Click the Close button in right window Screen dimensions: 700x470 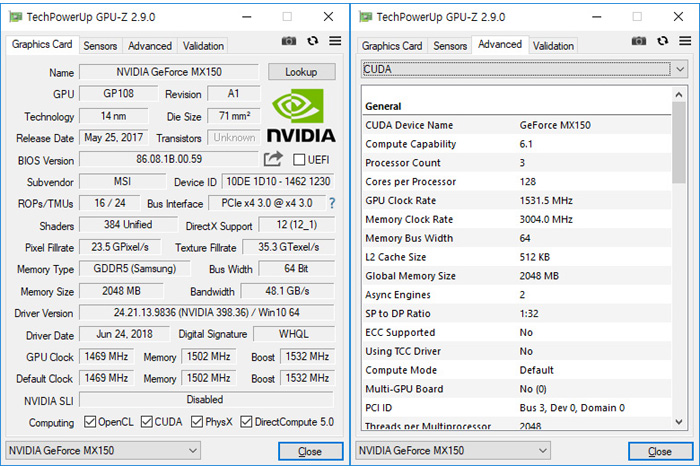(659, 451)
